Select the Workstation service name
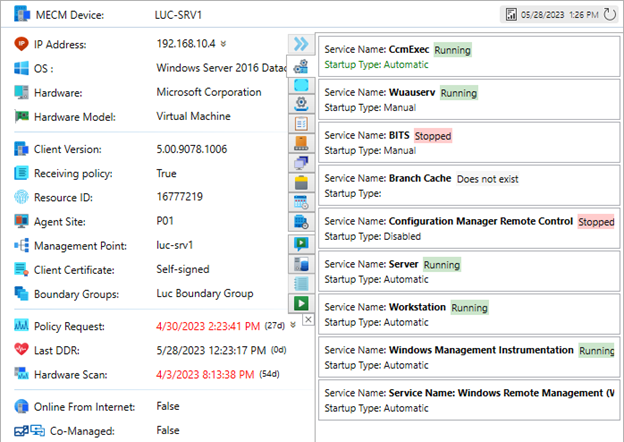624x442 pixels. 417,307
